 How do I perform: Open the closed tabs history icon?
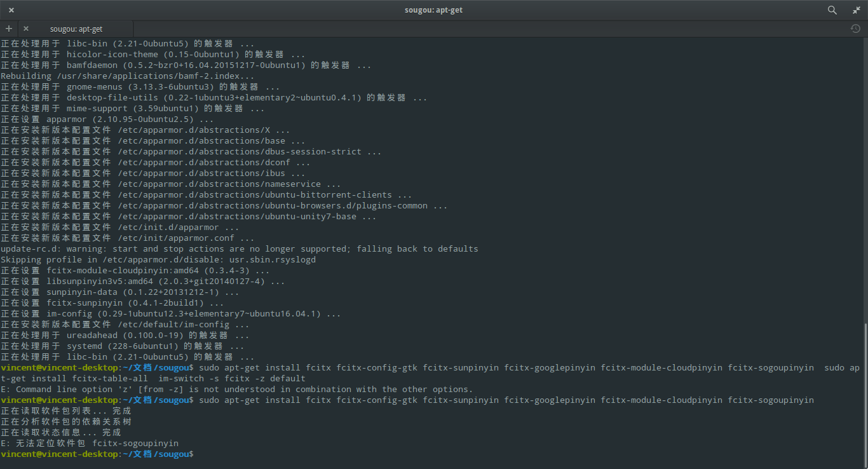(855, 29)
